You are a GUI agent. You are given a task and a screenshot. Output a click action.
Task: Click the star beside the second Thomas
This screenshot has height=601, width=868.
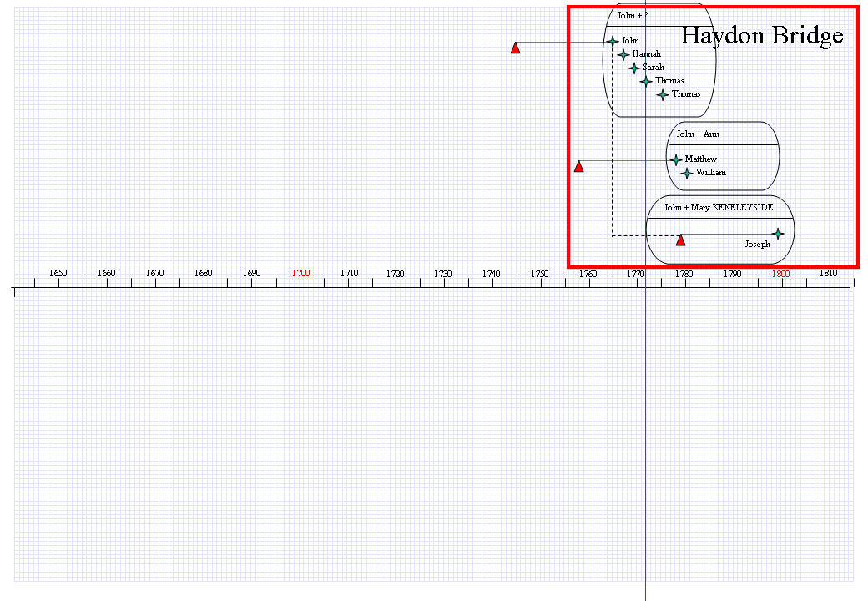tap(663, 94)
